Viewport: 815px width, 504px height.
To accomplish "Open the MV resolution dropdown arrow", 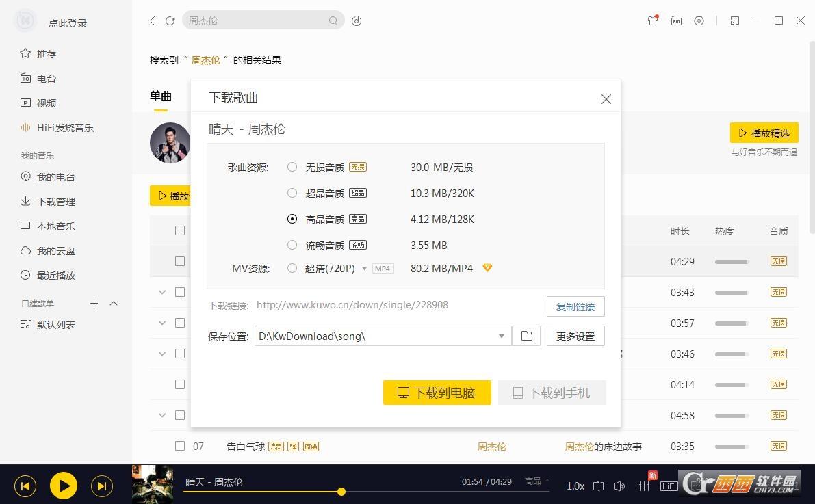I will pos(364,269).
